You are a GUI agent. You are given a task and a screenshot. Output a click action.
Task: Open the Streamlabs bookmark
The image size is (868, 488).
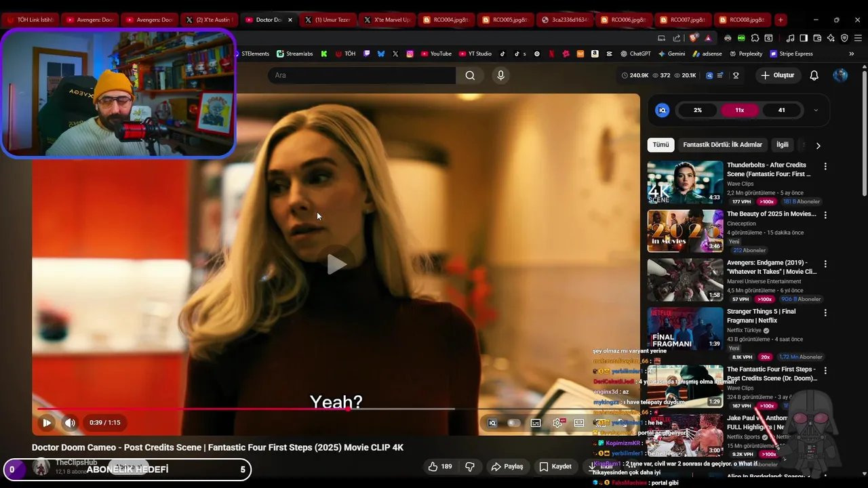tap(295, 54)
